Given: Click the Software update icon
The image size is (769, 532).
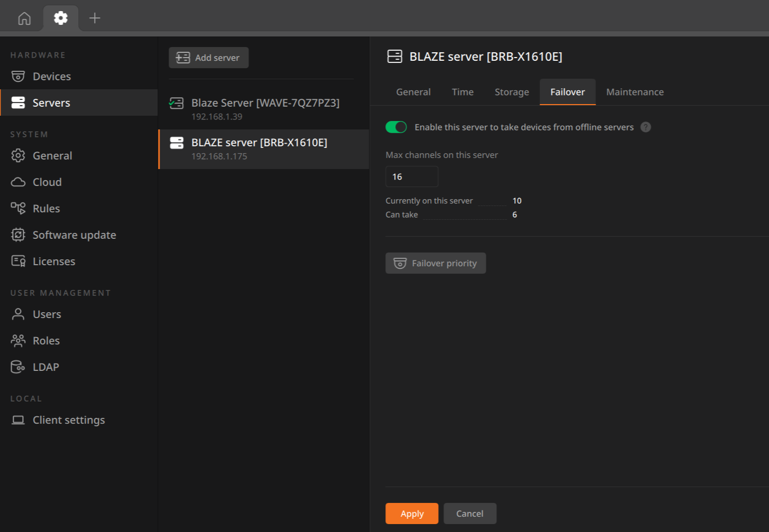Looking at the screenshot, I should [x=18, y=235].
